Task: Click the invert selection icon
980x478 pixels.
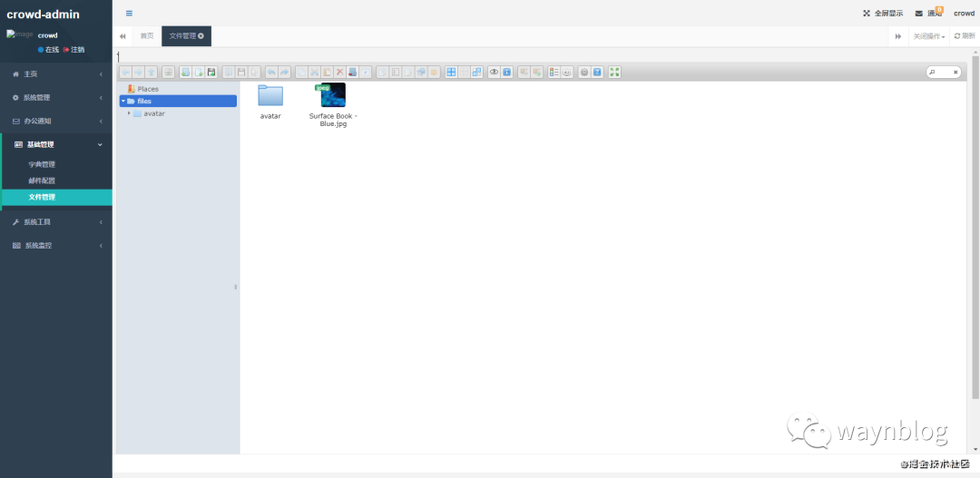Action: point(476,72)
